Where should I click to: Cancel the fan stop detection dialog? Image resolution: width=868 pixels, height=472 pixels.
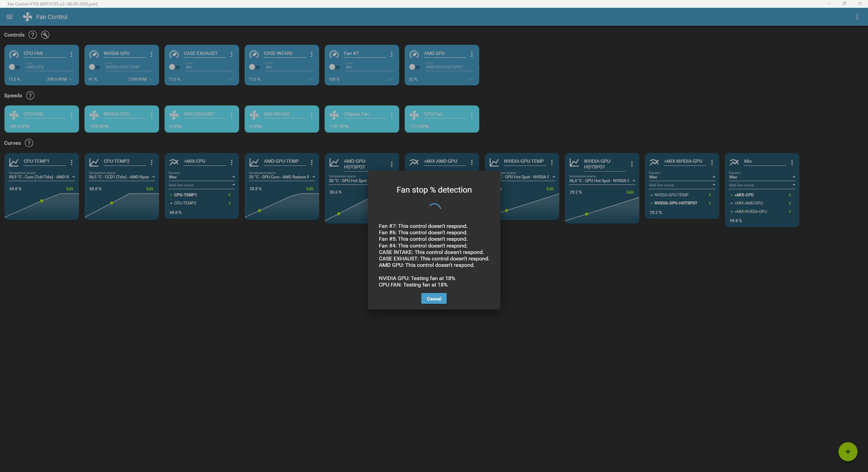tap(433, 298)
